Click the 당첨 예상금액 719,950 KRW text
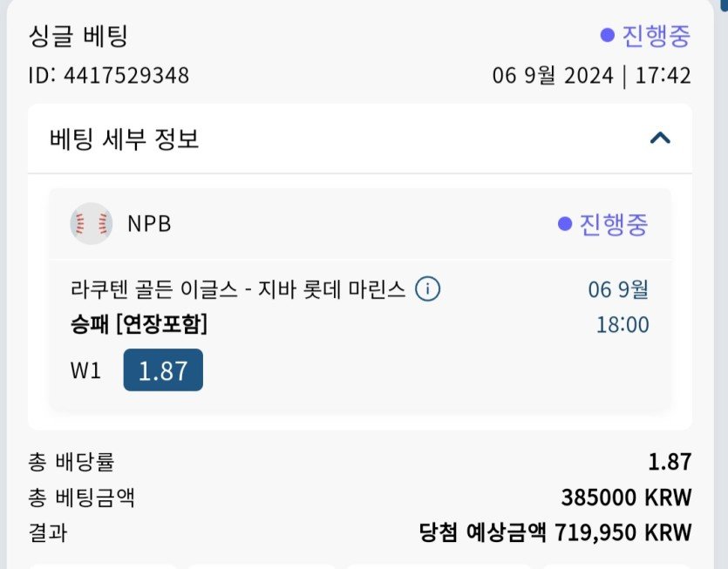This screenshot has width=728, height=569. (555, 532)
